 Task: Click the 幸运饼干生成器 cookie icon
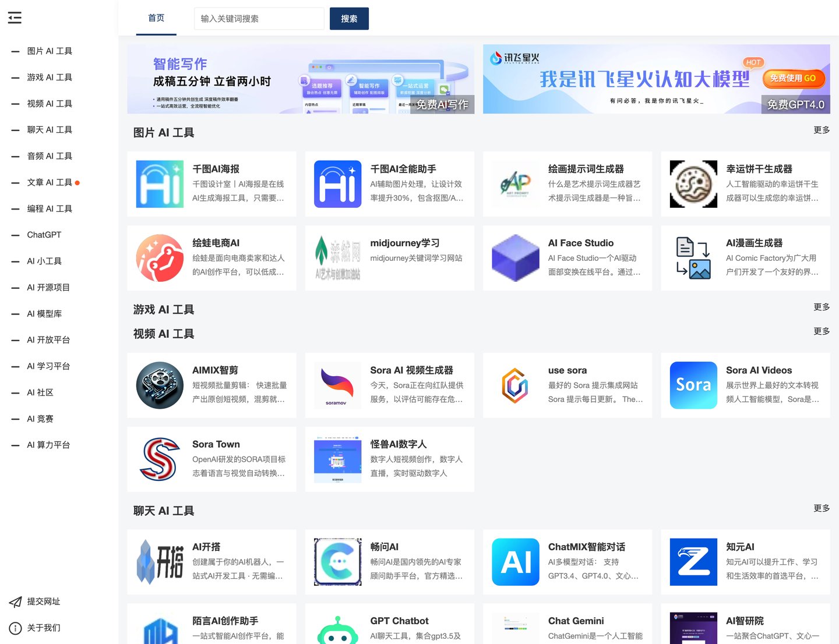point(693,184)
